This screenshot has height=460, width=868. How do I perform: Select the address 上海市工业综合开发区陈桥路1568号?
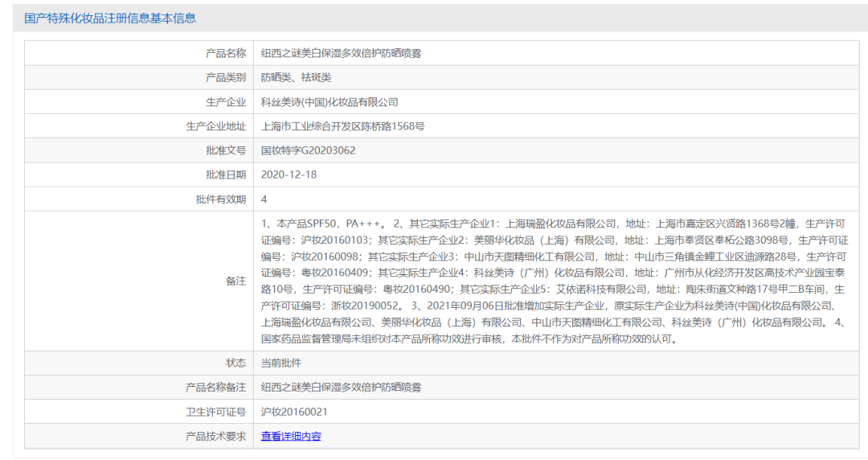[x=342, y=126]
